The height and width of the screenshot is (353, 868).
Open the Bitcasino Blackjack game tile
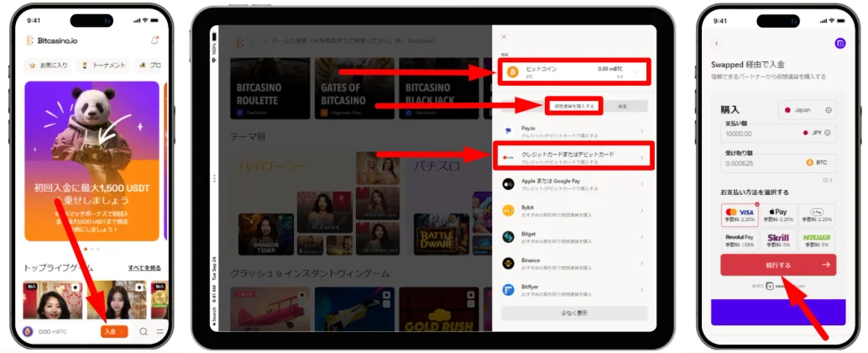coord(438,88)
